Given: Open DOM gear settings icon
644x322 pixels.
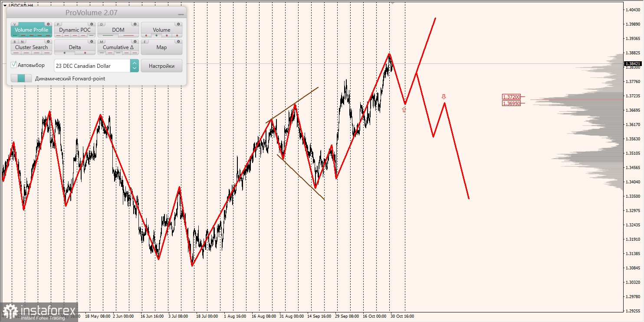Looking at the screenshot, I should (x=135, y=24).
